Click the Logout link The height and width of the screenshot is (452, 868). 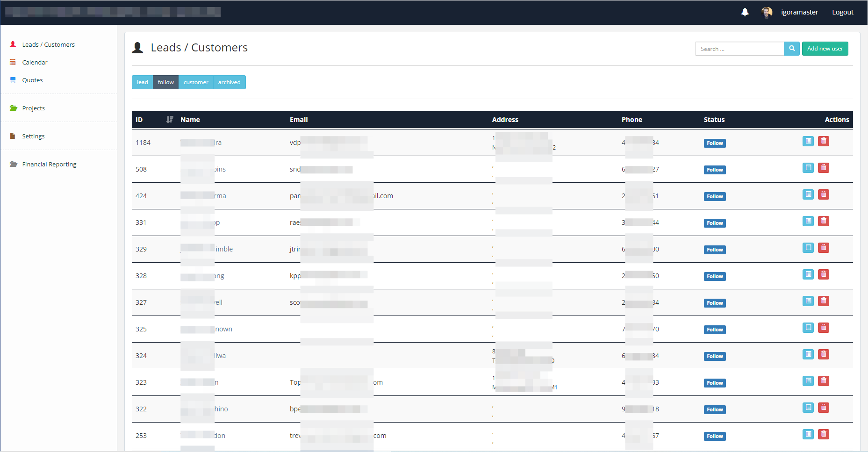[x=842, y=12]
